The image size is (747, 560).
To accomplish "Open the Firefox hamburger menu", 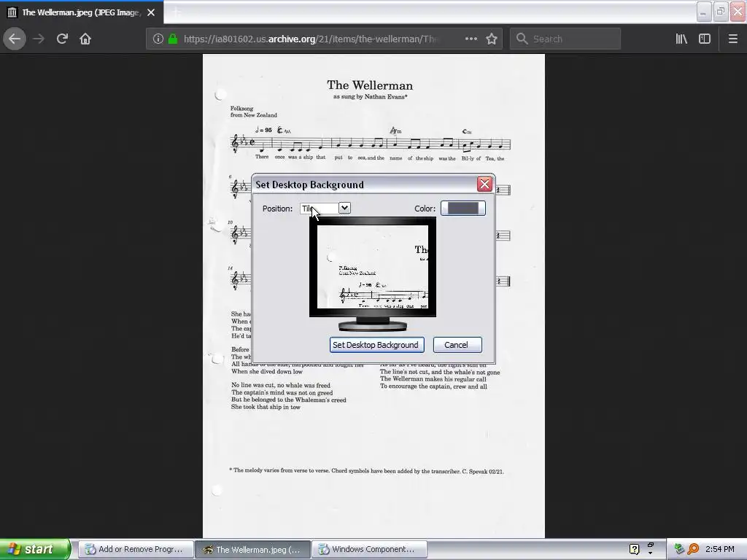I will point(732,39).
